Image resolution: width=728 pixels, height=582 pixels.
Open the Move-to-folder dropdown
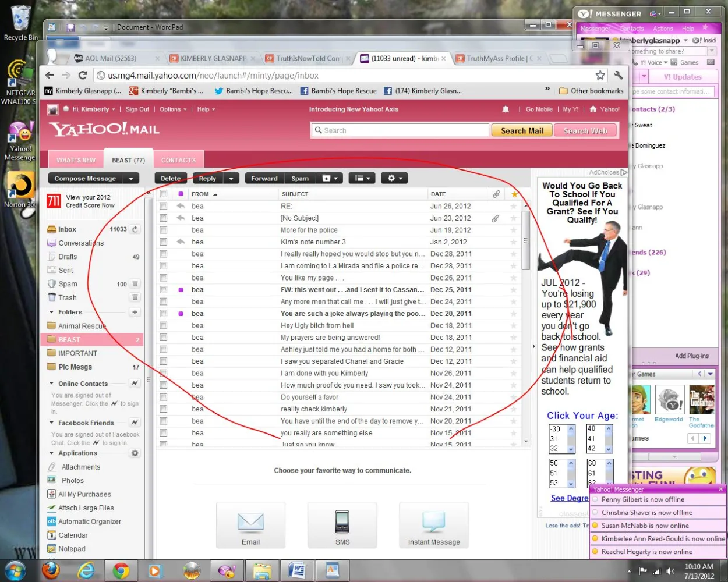pos(330,179)
